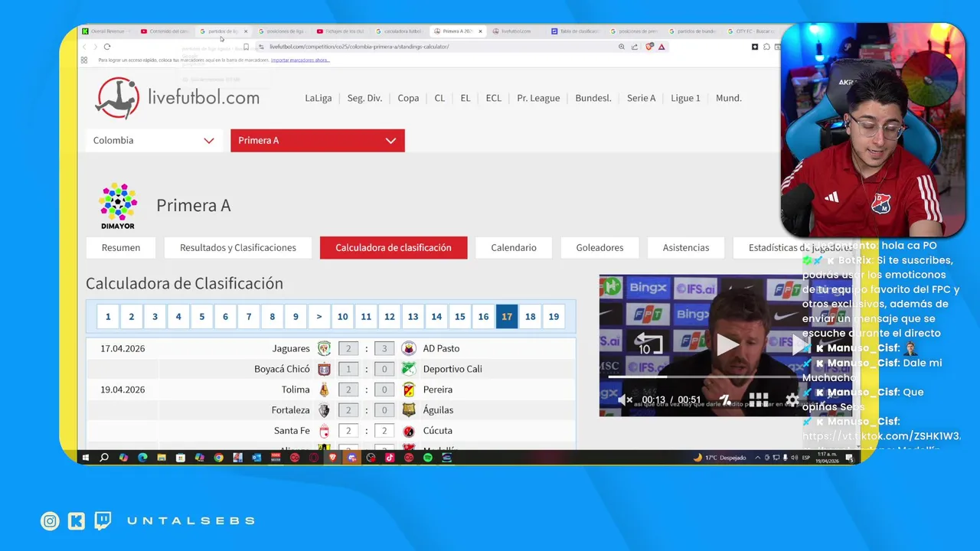980x551 pixels.
Task: Rewind the video 10 seconds
Action: click(649, 344)
